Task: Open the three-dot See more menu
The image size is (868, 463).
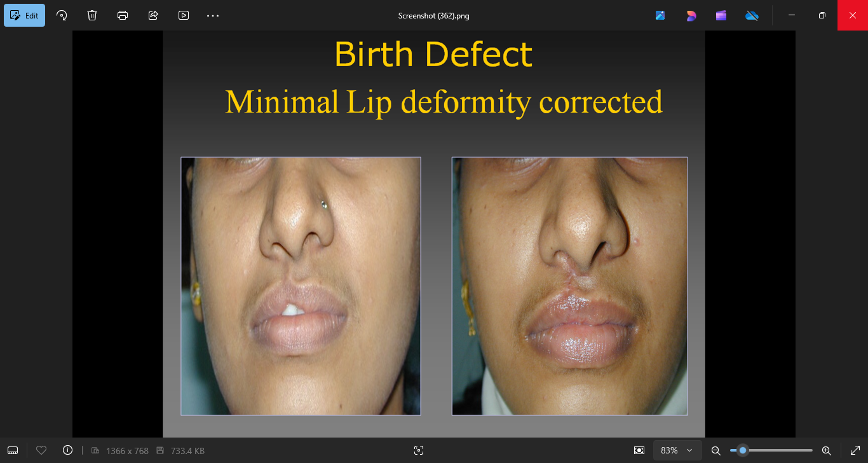Action: (213, 15)
